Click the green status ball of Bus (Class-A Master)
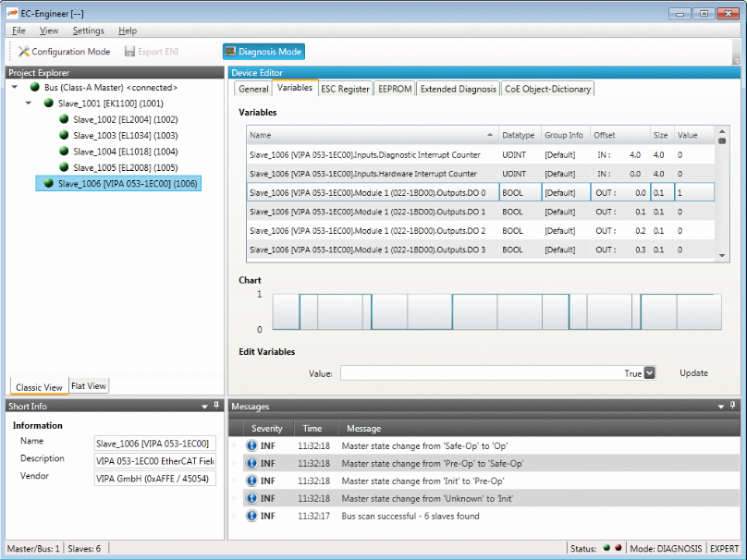Screen dimensions: 747x560 click(x=34, y=87)
